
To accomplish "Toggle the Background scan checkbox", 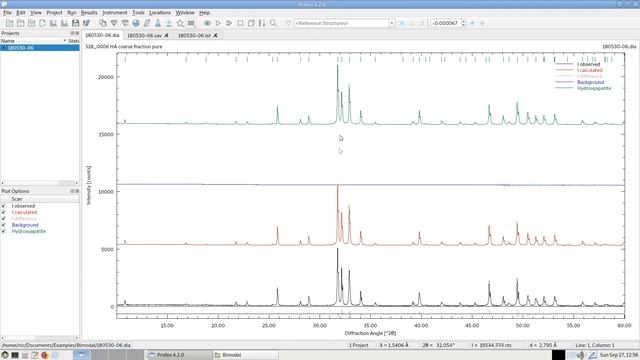I will 4,225.
